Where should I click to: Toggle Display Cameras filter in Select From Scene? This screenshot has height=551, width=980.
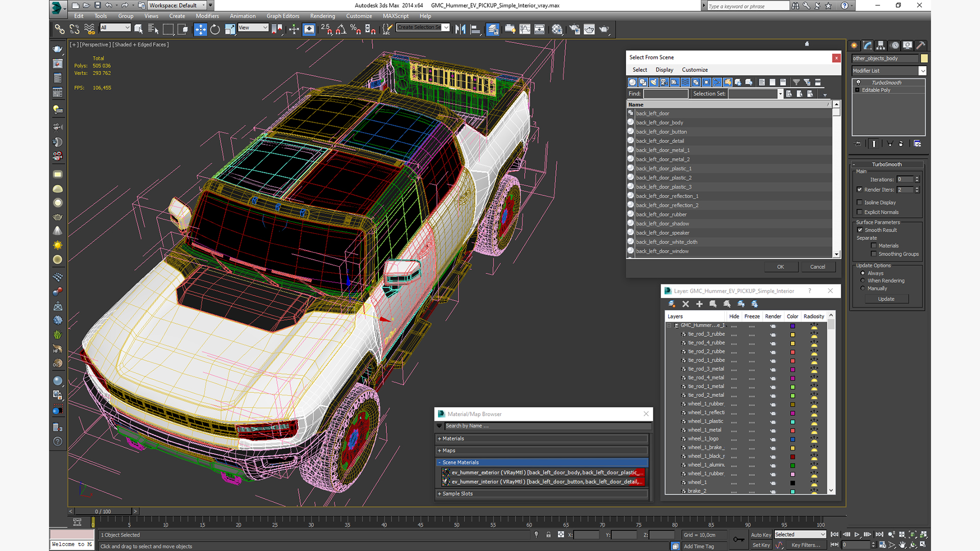664,82
